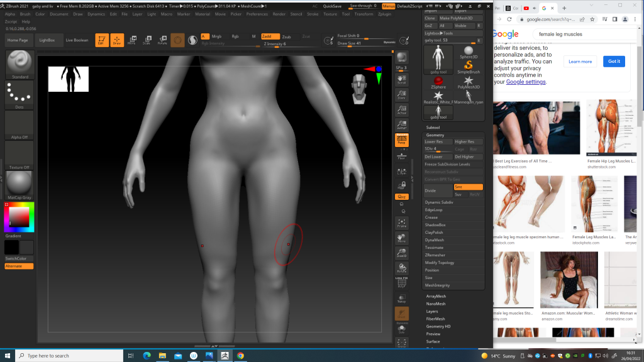The width and height of the screenshot is (644, 362).
Task: Select the Mannequin_ryan tool thumbnail
Action: 469,97
